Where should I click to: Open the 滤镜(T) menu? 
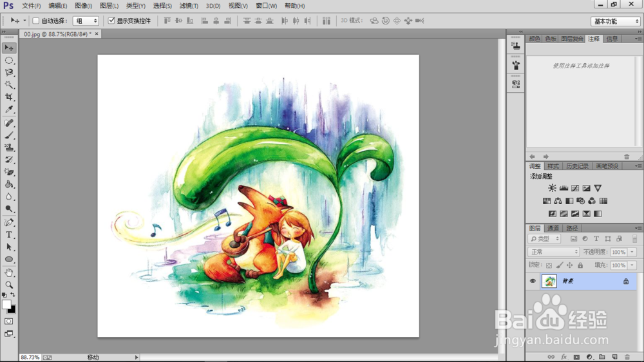pyautogui.click(x=189, y=6)
